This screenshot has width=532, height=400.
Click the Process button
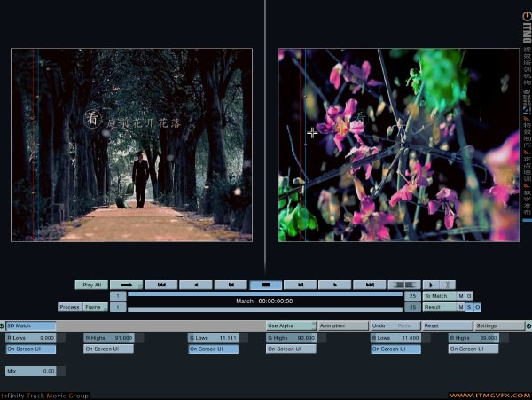[x=70, y=307]
